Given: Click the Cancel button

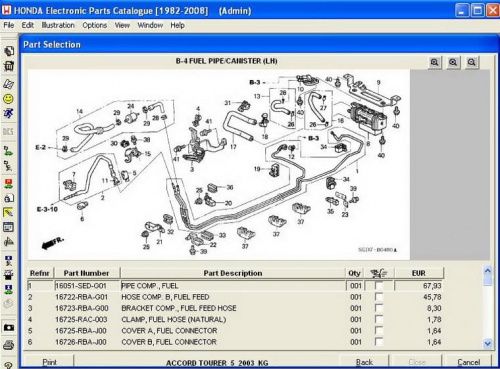Looking at the screenshot, I should 468,362.
